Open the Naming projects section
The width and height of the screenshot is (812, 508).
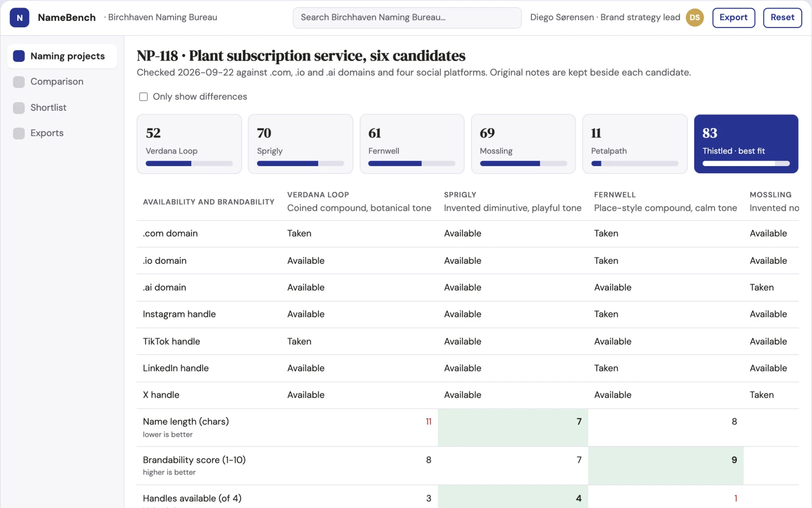62,56
